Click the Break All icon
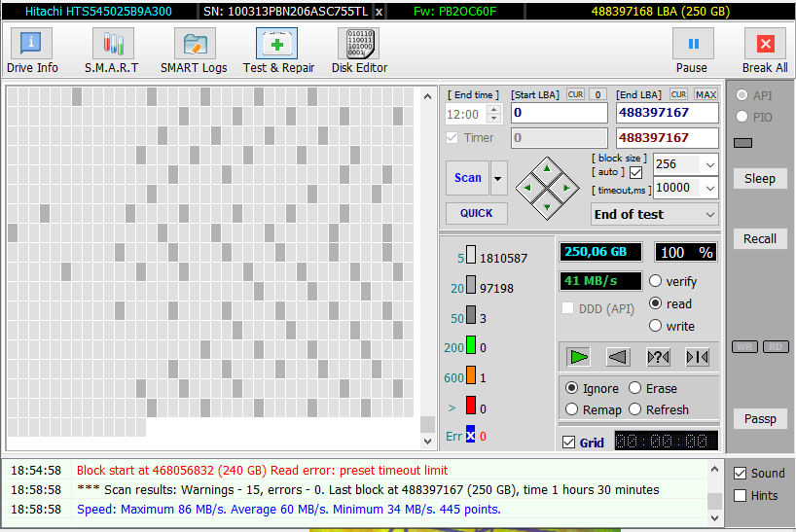The image size is (796, 532). click(765, 45)
